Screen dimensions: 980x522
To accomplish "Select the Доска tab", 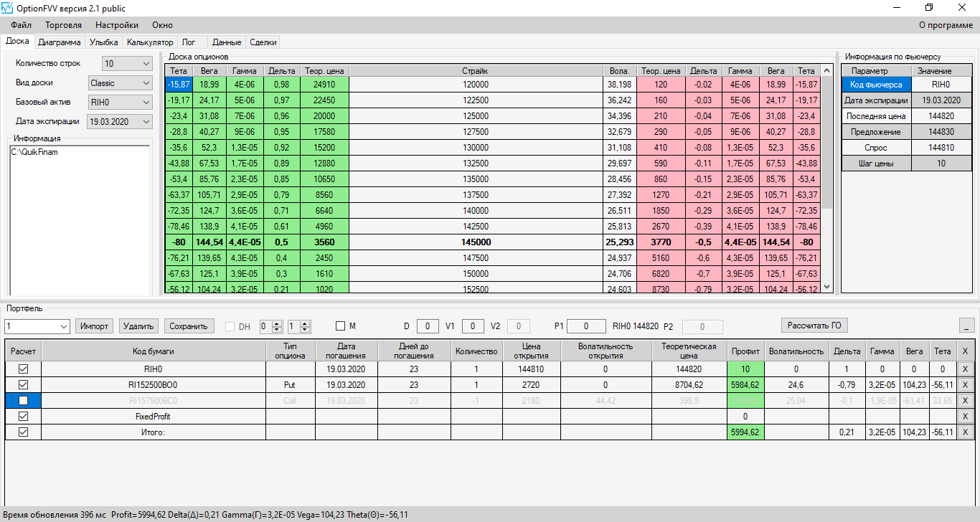I will 17,41.
